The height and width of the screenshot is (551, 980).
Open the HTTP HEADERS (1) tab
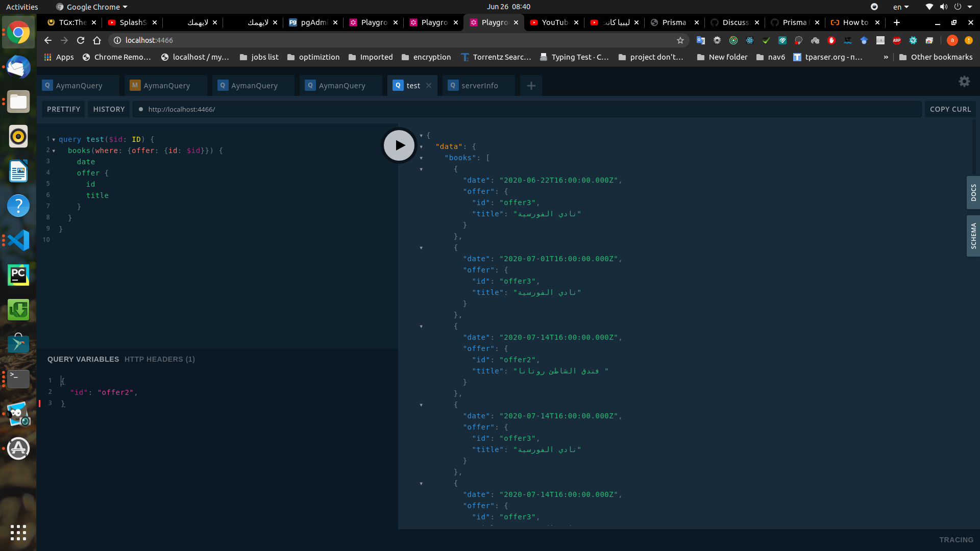[x=160, y=359]
